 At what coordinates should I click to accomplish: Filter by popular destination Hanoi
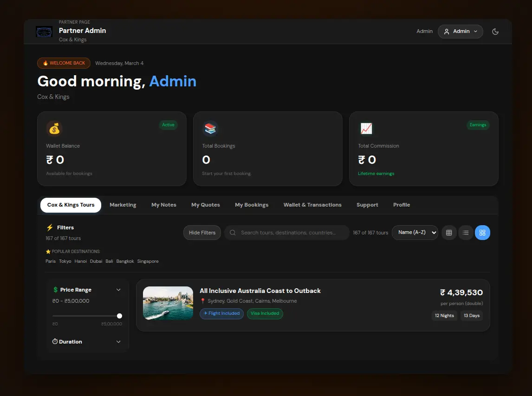(x=80, y=261)
